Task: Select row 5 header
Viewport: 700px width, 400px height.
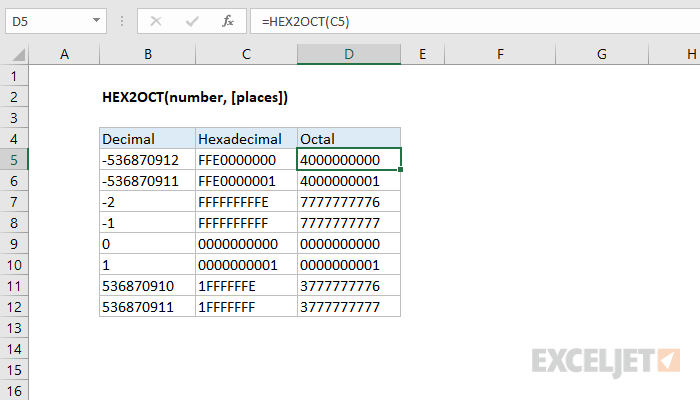Action: point(15,158)
